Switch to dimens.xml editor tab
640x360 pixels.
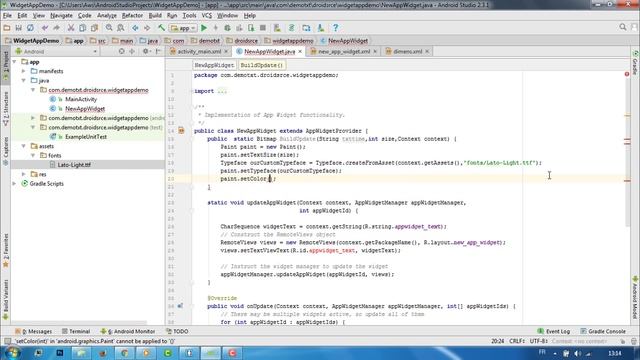tap(407, 51)
